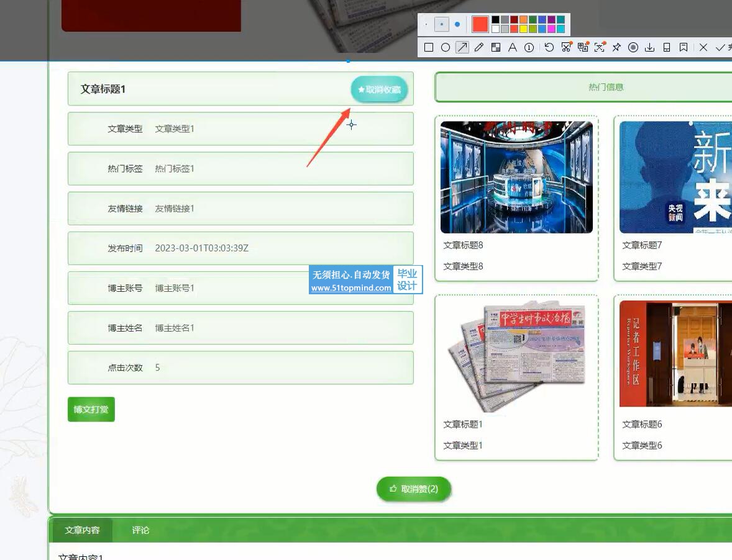Image resolution: width=732 pixels, height=560 pixels.
Task: Switch to the 评论 tab
Action: (140, 530)
